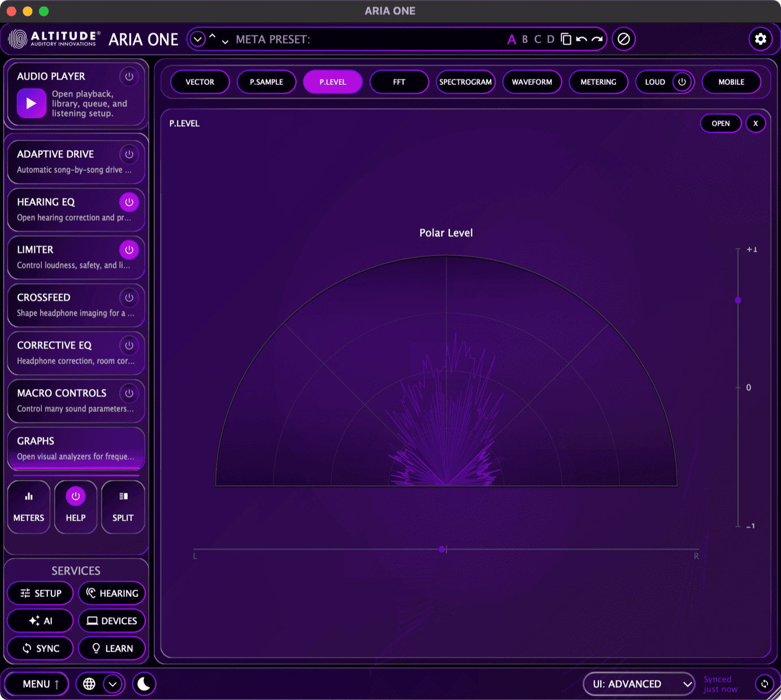This screenshot has height=700, width=781.
Task: Click the Open button in P.Level panel
Action: point(721,123)
